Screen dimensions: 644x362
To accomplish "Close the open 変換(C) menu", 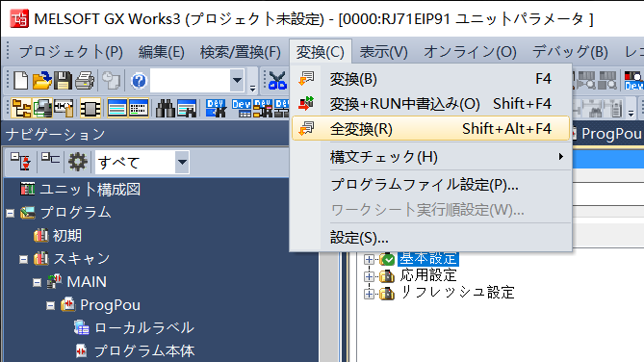I will point(321,52).
